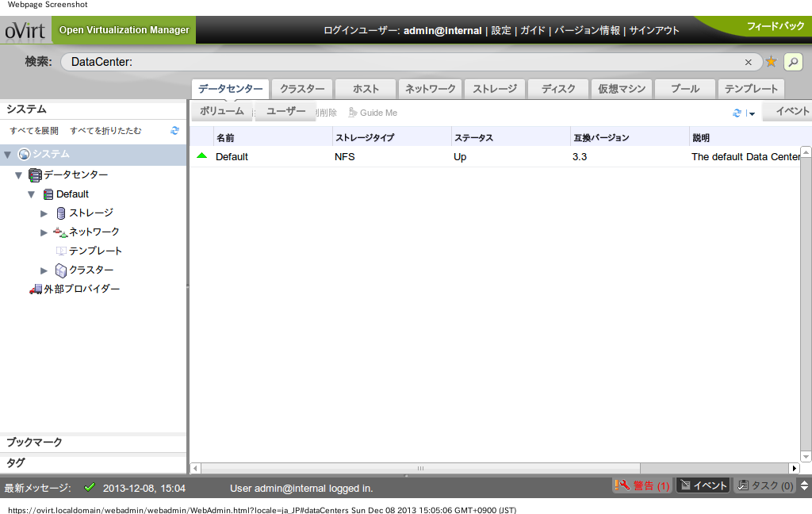Switch to the ホスト tab
Image resolution: width=812 pixels, height=514 pixels.
point(366,89)
